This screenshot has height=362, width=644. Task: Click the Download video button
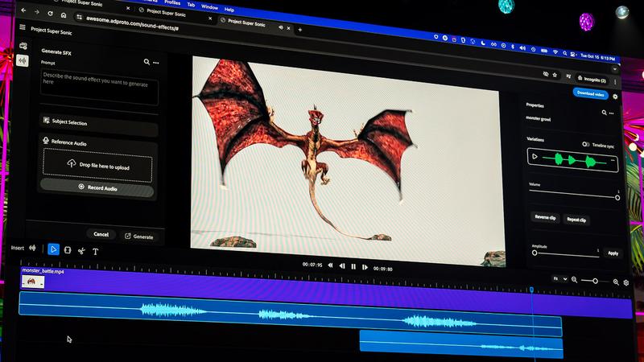(590, 93)
